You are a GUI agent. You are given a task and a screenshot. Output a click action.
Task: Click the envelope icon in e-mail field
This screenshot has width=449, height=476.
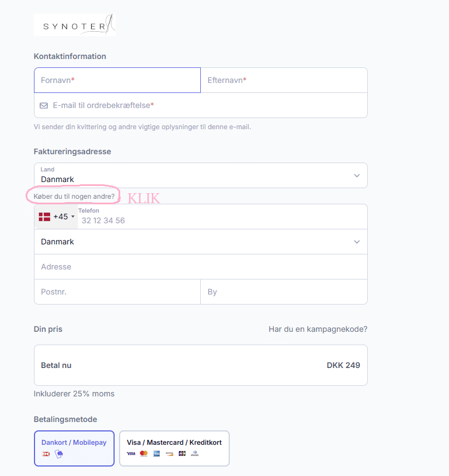(x=43, y=105)
